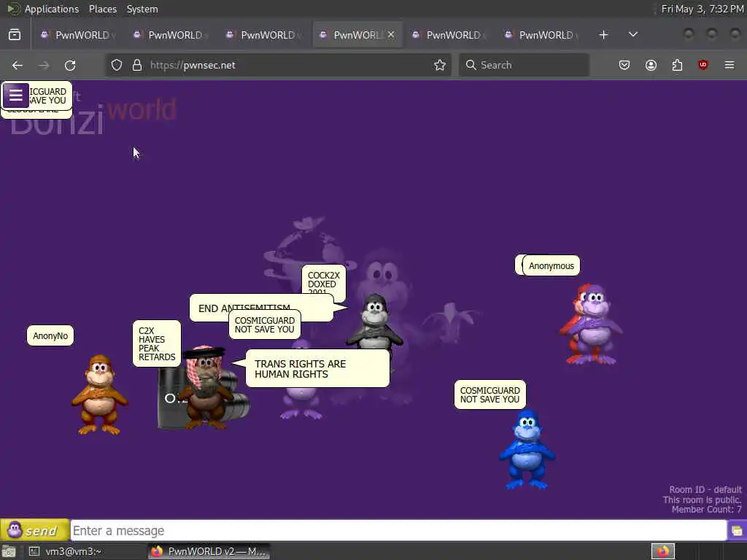Close the active PwnWORLD tab
This screenshot has width=747, height=560.
click(x=391, y=35)
